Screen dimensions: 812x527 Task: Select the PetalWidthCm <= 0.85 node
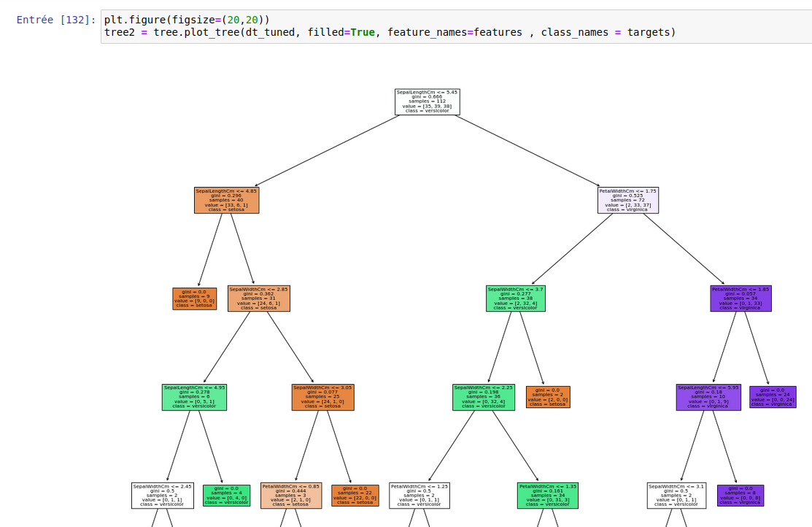pos(290,496)
